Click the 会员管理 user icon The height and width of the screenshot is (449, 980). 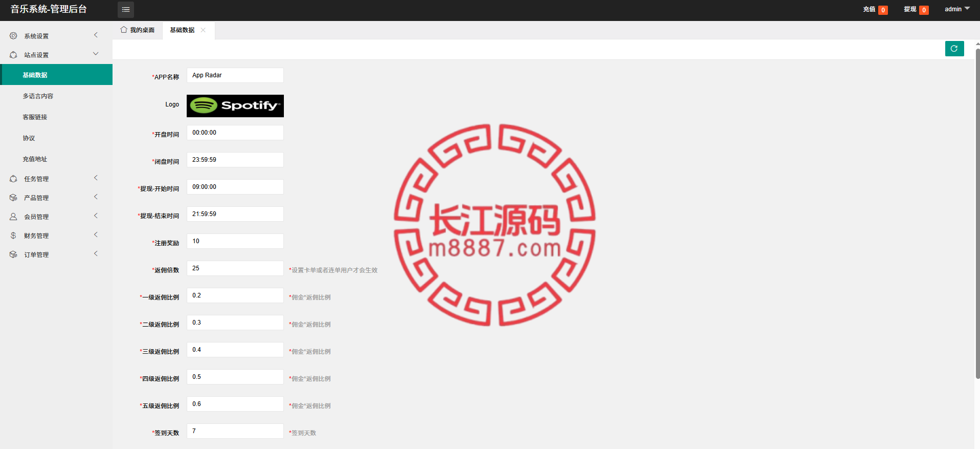13,217
